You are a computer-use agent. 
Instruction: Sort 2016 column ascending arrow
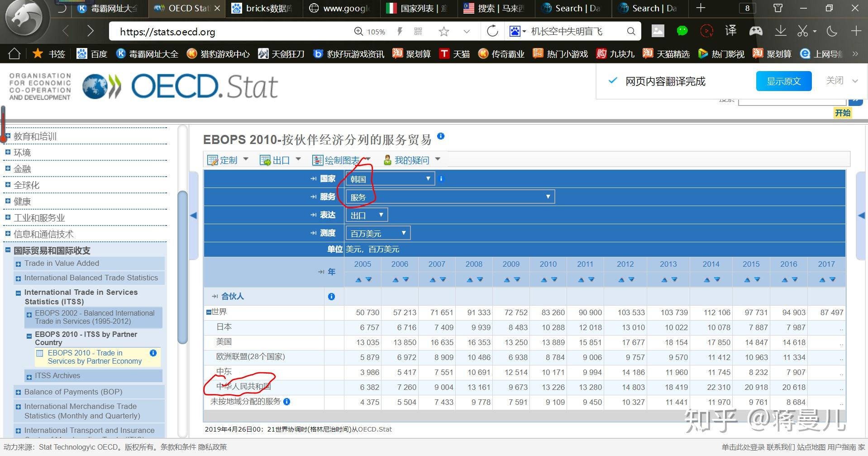(784, 280)
